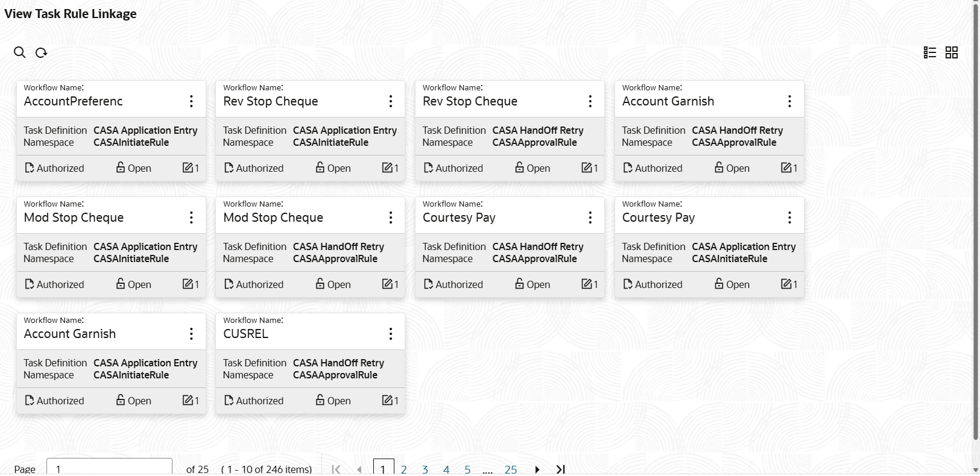Click Open lock icon on Account Garnish Application Entry card
This screenshot has height=476, width=980.
(x=121, y=399)
